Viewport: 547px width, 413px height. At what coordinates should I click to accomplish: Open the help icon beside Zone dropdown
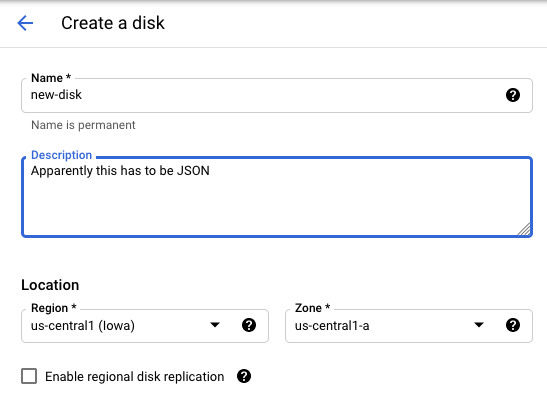[512, 325]
